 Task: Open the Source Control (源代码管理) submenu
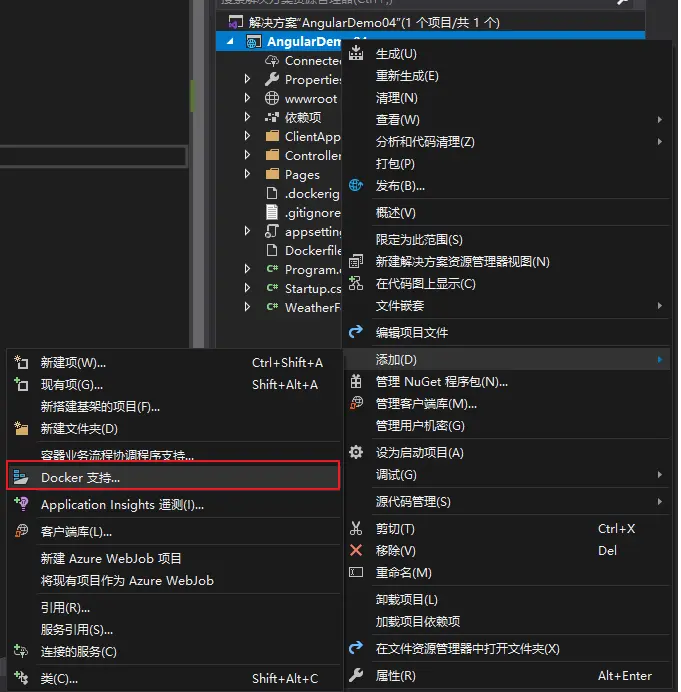pos(507,501)
